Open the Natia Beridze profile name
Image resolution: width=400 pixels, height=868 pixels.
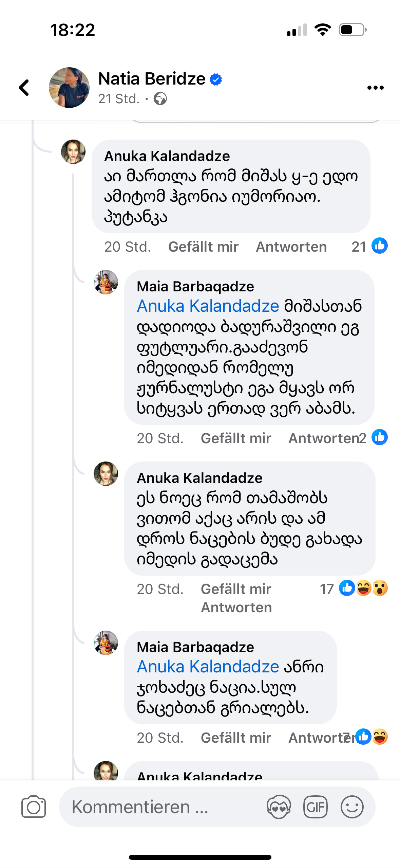pyautogui.click(x=152, y=79)
